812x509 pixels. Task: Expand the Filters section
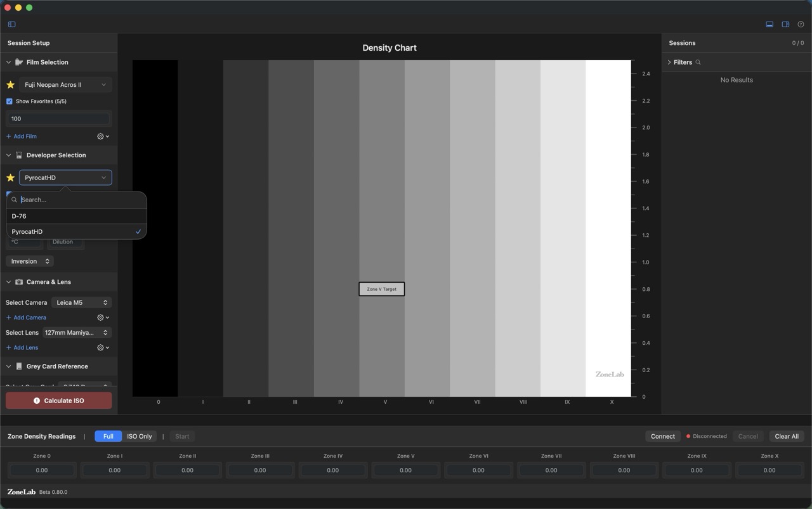[x=669, y=62]
